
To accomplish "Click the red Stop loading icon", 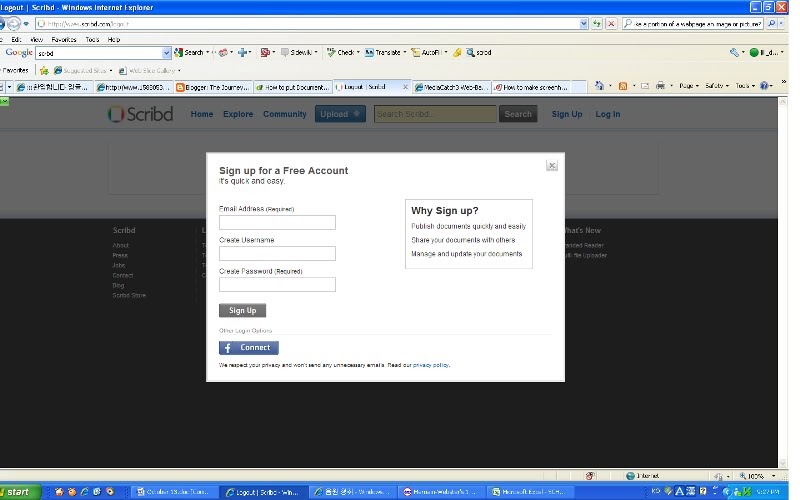I will (x=611, y=23).
